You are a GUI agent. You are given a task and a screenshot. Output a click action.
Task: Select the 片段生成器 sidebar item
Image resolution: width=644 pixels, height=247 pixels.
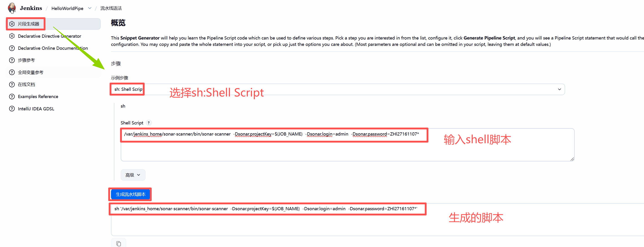[53, 24]
